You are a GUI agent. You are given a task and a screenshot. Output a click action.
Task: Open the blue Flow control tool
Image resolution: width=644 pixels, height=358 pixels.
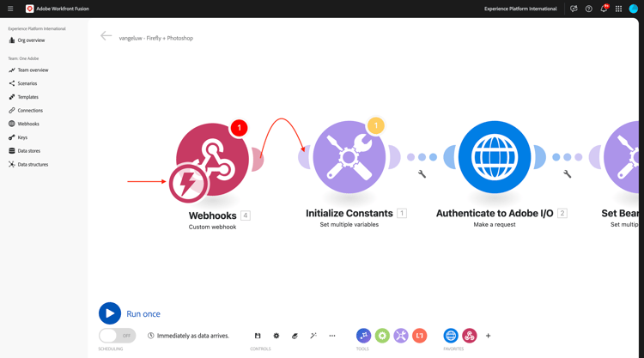tap(363, 336)
